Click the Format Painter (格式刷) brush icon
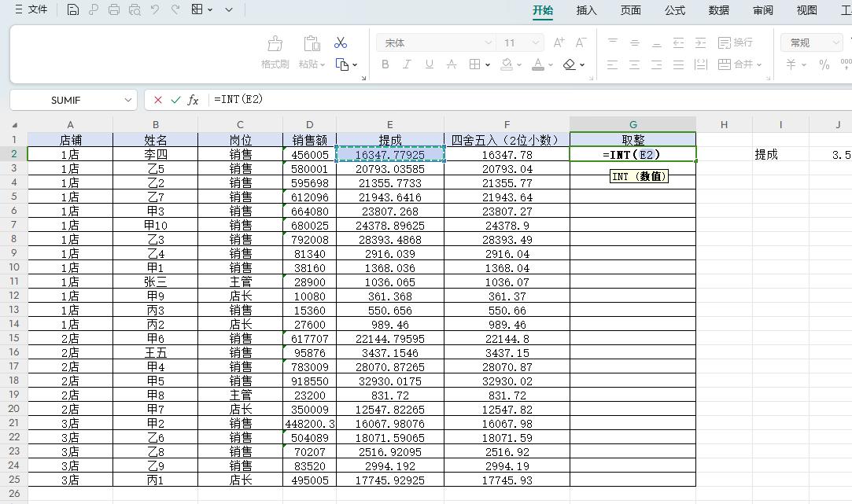Screen dimensions: 852x504 tap(275, 43)
